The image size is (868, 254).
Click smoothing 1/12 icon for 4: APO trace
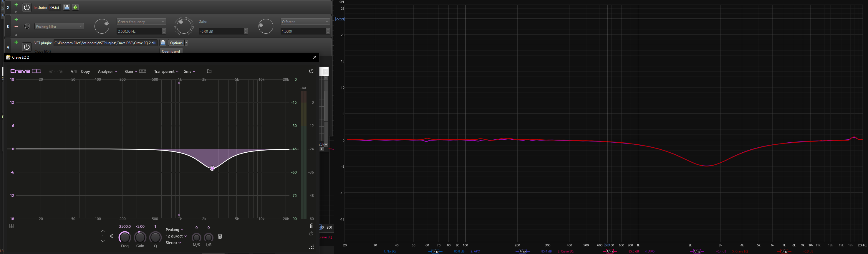tap(697, 251)
